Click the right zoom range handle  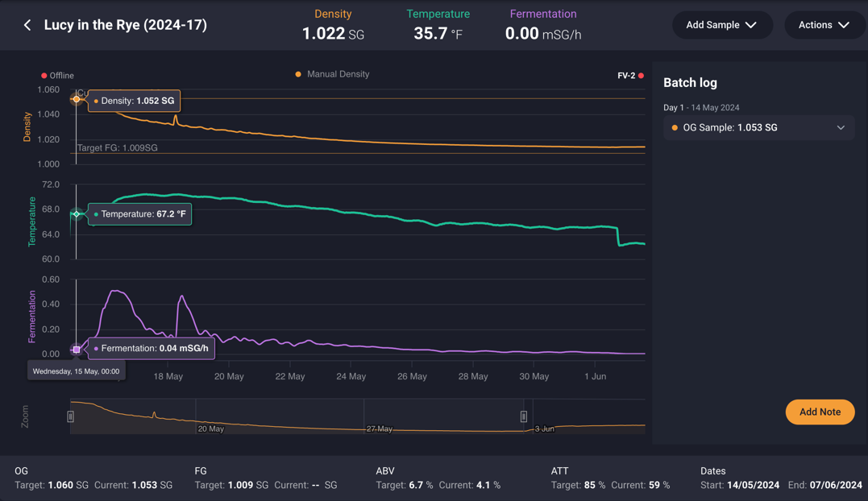(x=524, y=416)
